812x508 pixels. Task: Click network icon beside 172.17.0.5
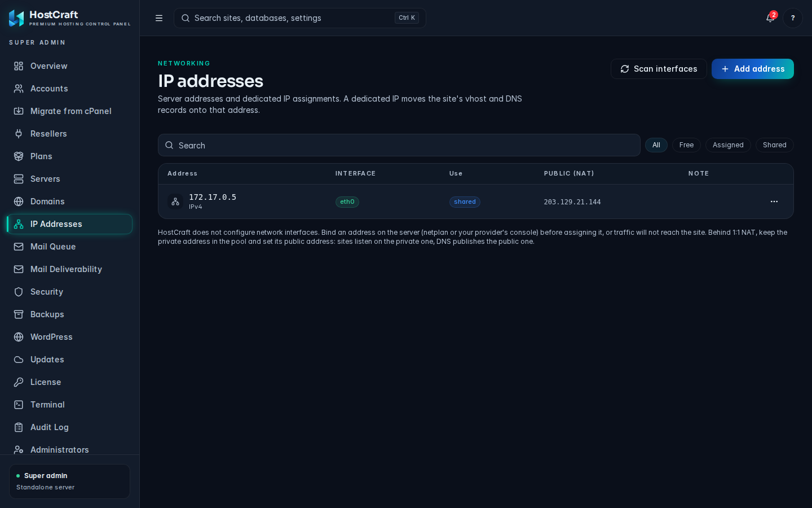(x=175, y=202)
